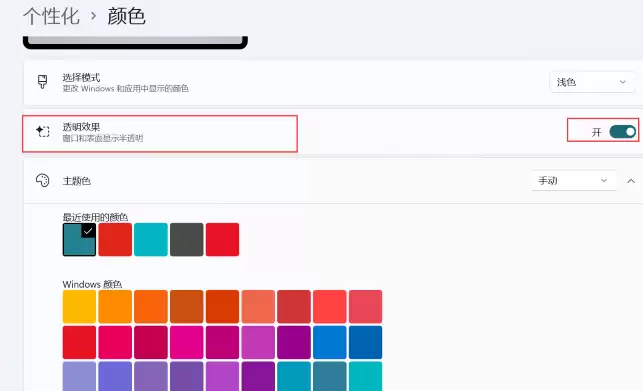Select the 选择模式 settings row title
The height and width of the screenshot is (391, 643).
[x=81, y=77]
